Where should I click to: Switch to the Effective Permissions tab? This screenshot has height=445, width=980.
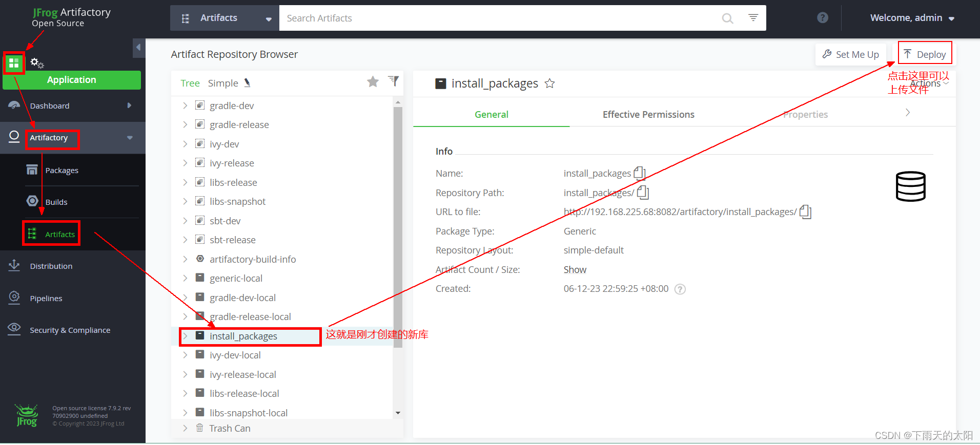coord(648,114)
